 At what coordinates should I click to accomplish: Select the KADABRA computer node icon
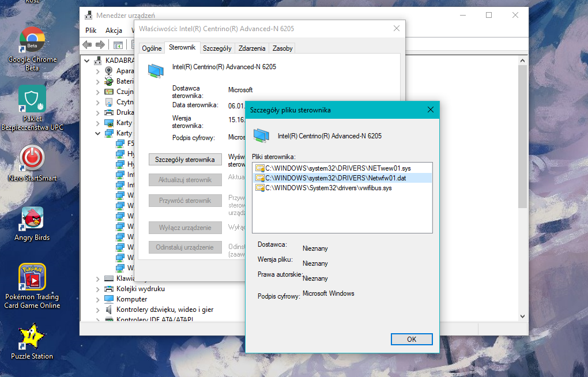[x=98, y=60]
